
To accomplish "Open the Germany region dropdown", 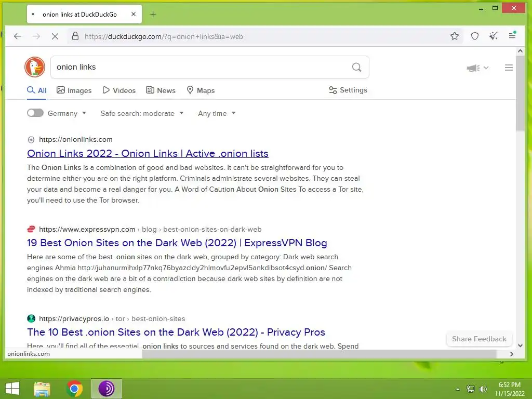I will pos(67,113).
